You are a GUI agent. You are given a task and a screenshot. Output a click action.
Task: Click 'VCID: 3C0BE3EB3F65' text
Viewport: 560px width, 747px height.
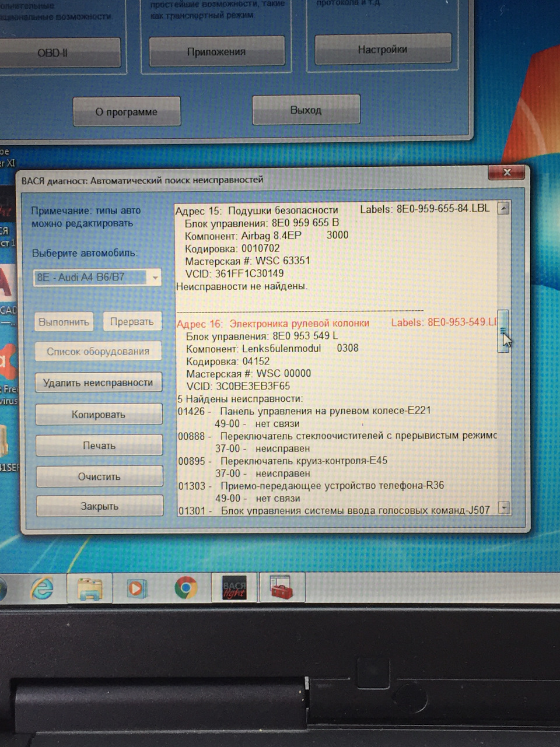(238, 386)
